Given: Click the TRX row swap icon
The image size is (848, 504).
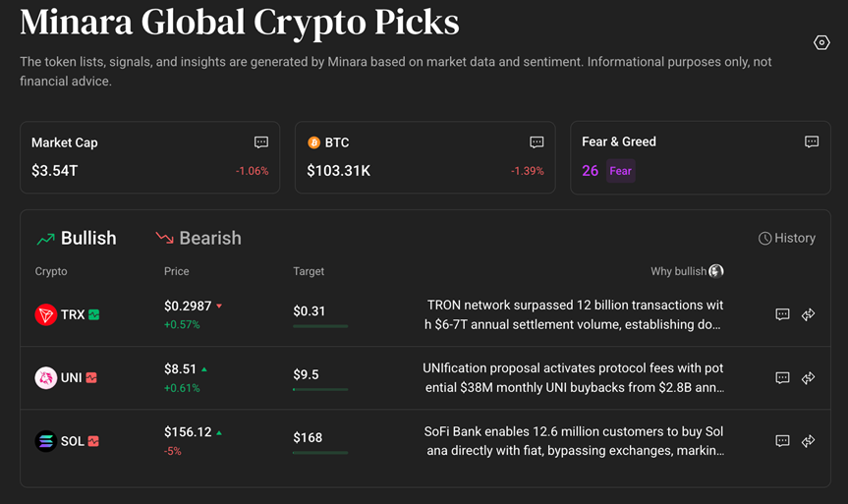Looking at the screenshot, I should [x=809, y=314].
